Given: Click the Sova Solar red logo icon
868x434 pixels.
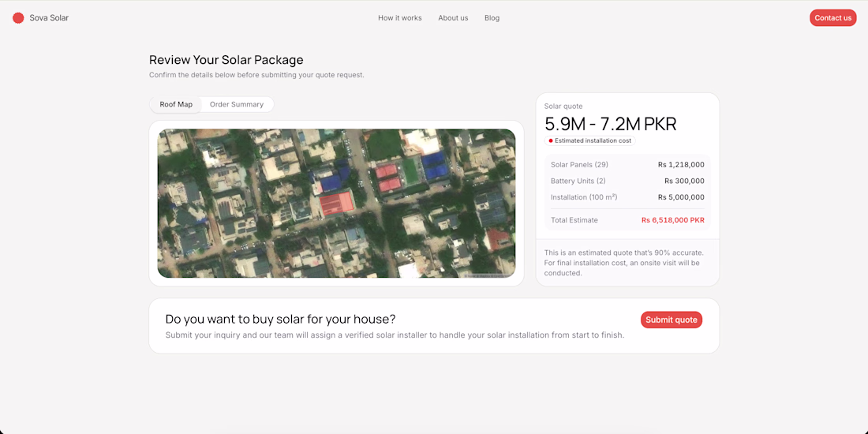Looking at the screenshot, I should point(18,17).
